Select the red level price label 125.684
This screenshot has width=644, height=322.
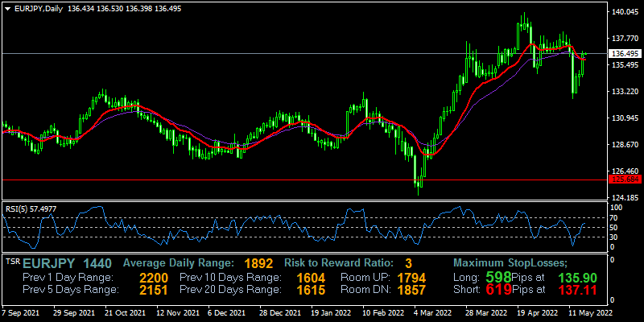[625, 180]
